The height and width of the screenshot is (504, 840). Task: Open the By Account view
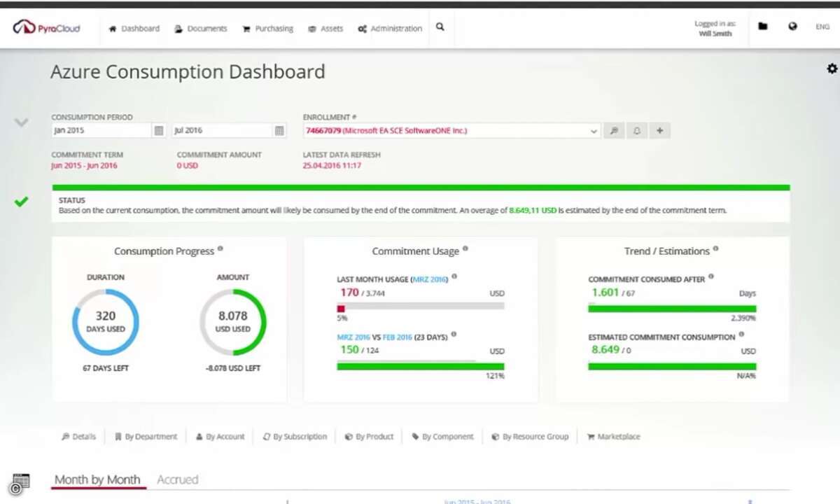(x=220, y=437)
